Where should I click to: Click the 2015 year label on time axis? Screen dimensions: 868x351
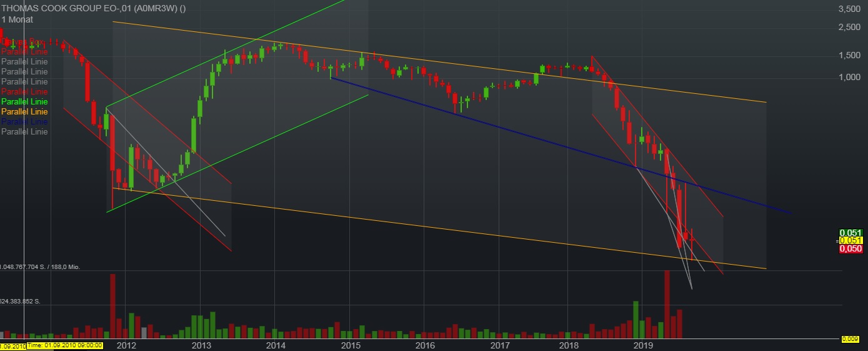click(x=351, y=345)
